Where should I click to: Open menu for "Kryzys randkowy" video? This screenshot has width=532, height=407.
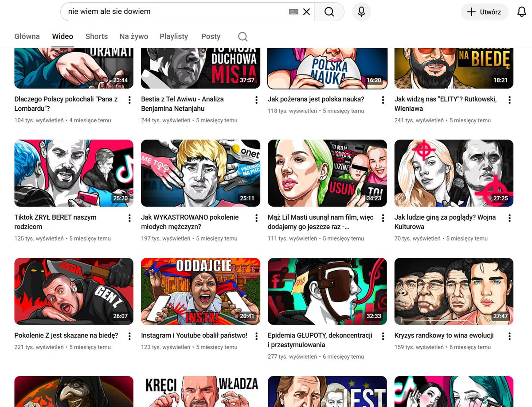click(510, 337)
